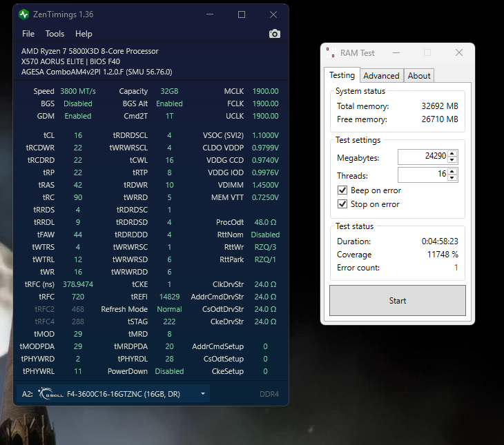This screenshot has width=504, height=445.
Task: Click the tRFC (ns) value 378.9474
Action: [78, 284]
